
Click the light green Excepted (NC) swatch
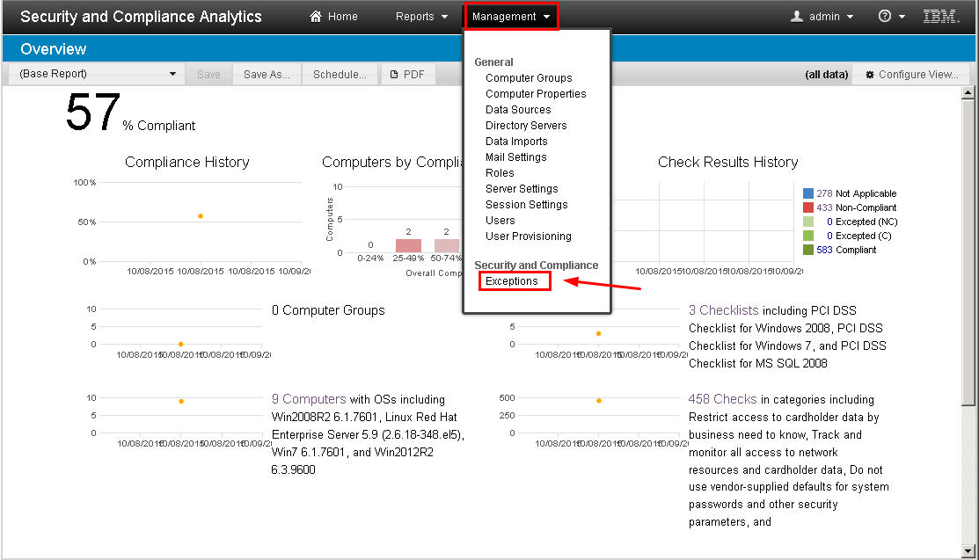(808, 222)
